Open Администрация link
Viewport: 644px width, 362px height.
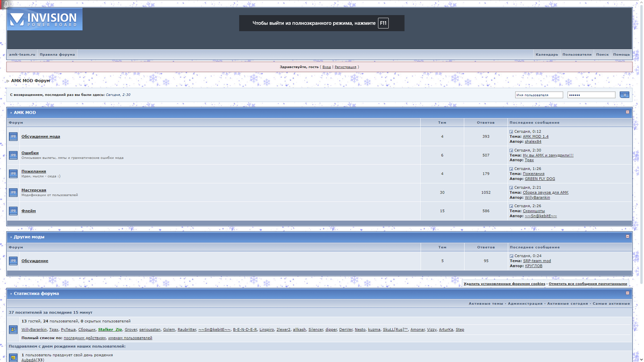[525, 304]
